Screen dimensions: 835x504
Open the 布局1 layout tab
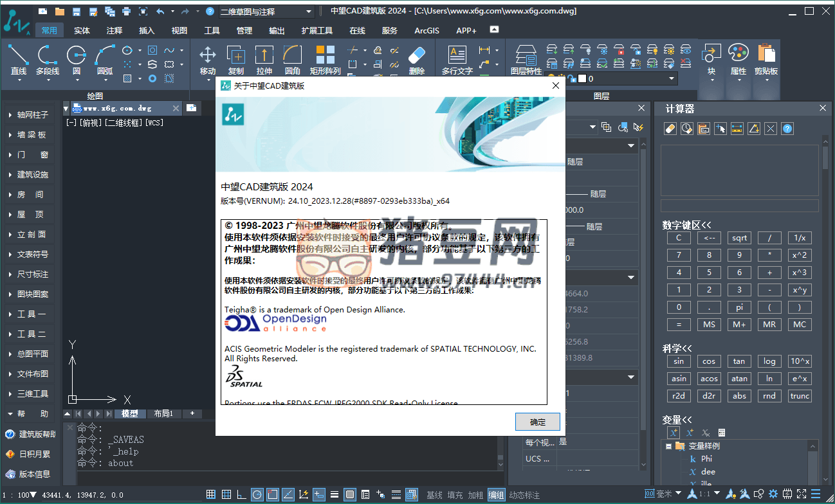[x=163, y=414]
